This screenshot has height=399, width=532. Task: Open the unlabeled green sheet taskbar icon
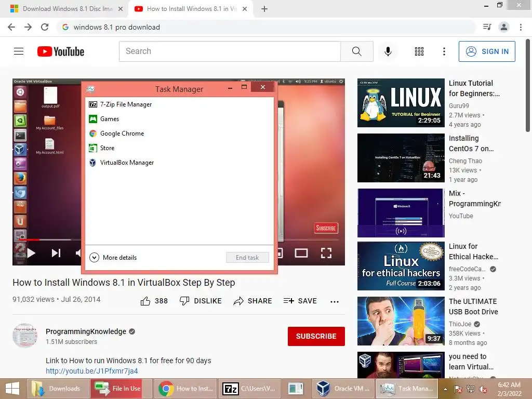296,389
